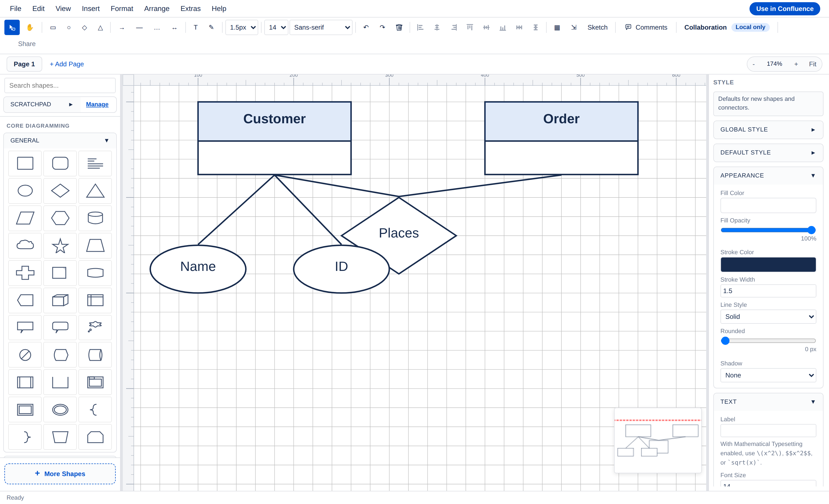Fit diagram to window

[x=812, y=64]
